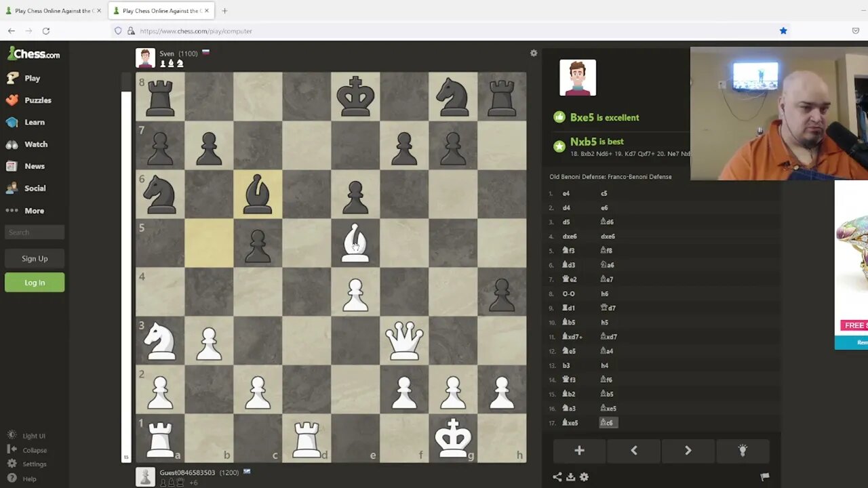Image resolution: width=868 pixels, height=488 pixels.
Task: Click the black knight on a6
Action: pyautogui.click(x=160, y=194)
